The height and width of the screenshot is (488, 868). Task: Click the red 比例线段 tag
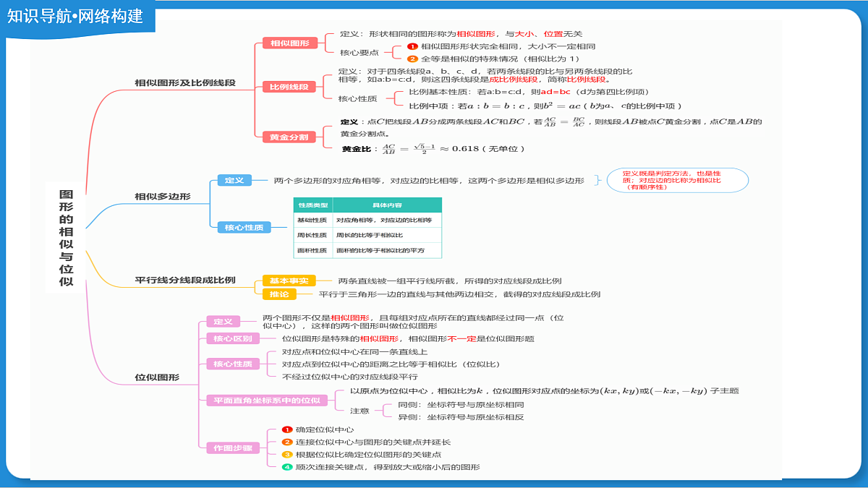[289, 87]
